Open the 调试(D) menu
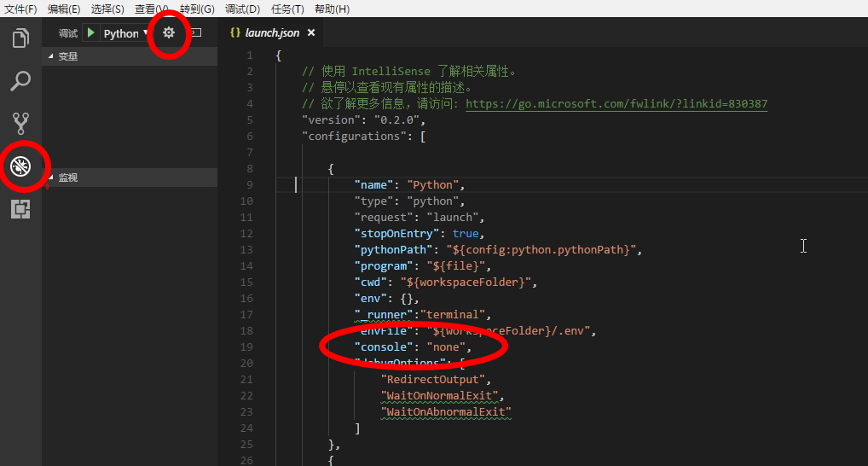 click(x=242, y=9)
